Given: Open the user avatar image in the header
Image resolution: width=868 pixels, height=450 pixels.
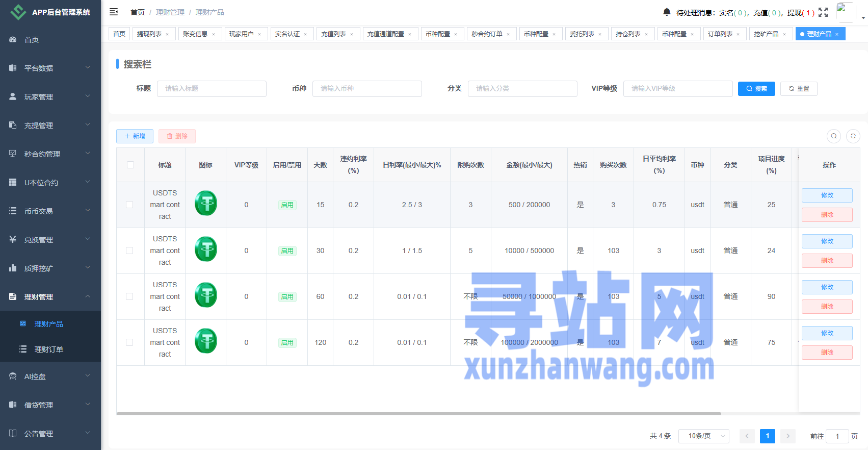Looking at the screenshot, I should pos(845,11).
